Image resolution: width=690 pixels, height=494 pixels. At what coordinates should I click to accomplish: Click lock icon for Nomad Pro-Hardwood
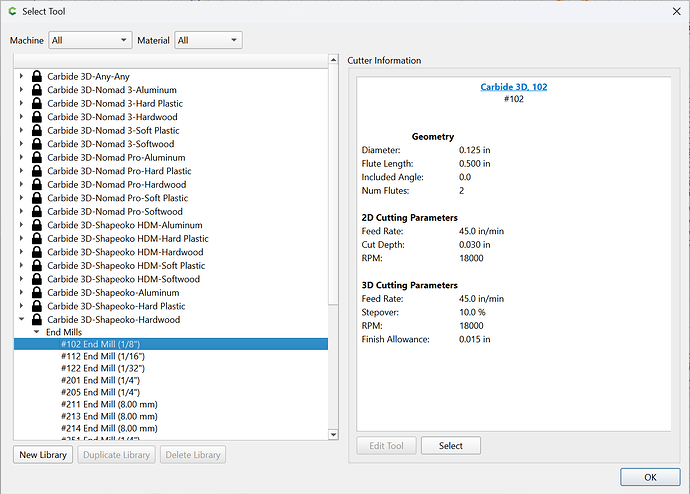[x=37, y=184]
